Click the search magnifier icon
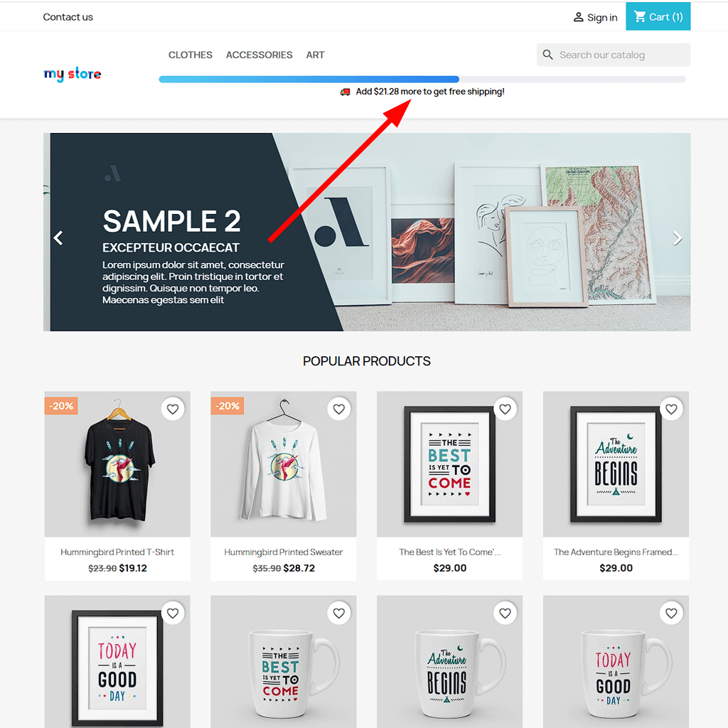Image resolution: width=728 pixels, height=728 pixels. pyautogui.click(x=548, y=55)
